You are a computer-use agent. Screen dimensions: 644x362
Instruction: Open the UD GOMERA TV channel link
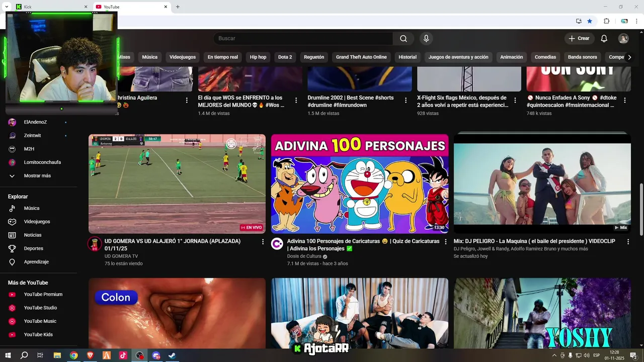coord(121,256)
